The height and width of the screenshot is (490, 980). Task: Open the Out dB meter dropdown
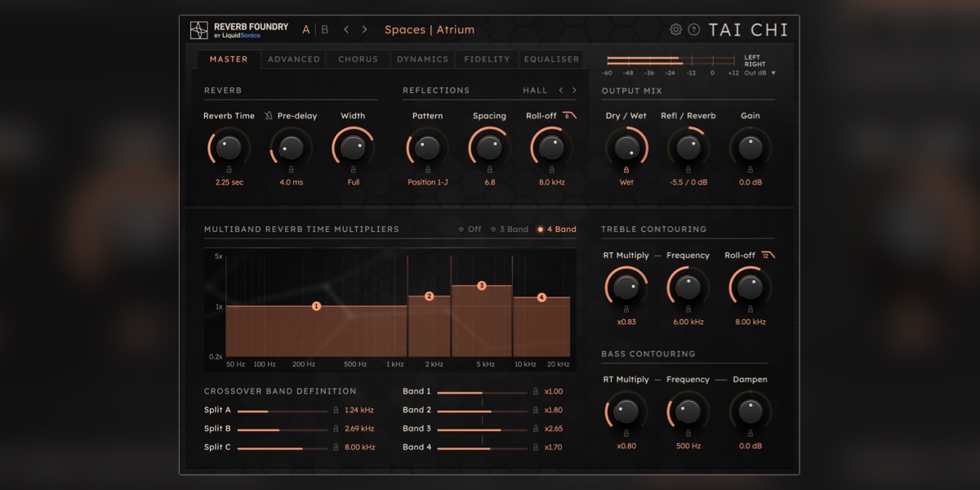pos(760,73)
